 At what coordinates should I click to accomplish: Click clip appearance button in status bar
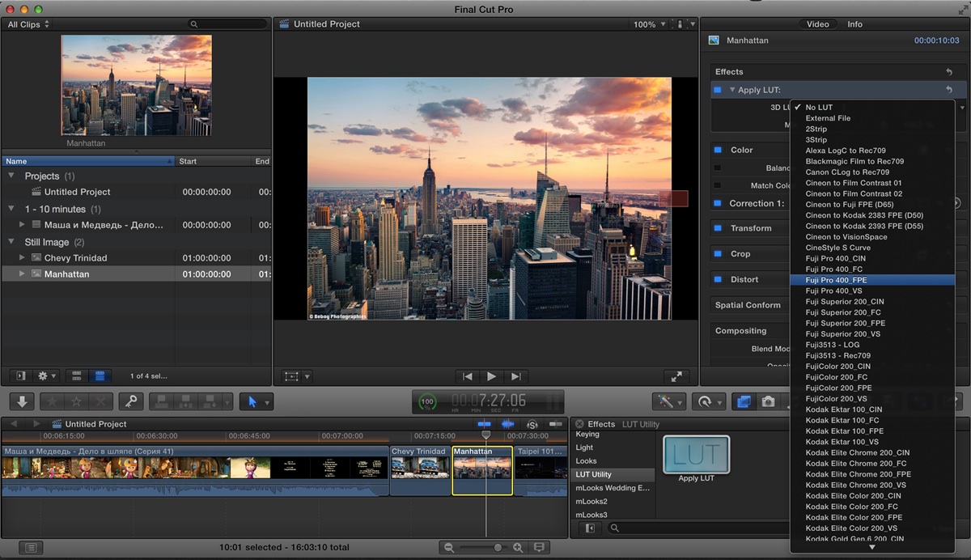coord(540,548)
